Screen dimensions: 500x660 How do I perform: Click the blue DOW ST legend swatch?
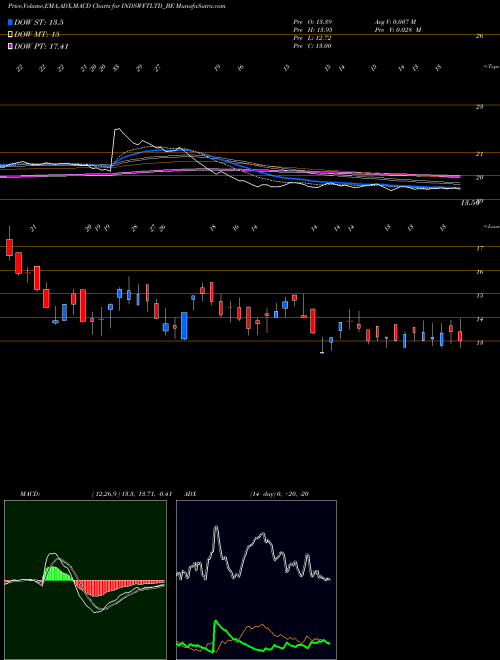click(10, 22)
